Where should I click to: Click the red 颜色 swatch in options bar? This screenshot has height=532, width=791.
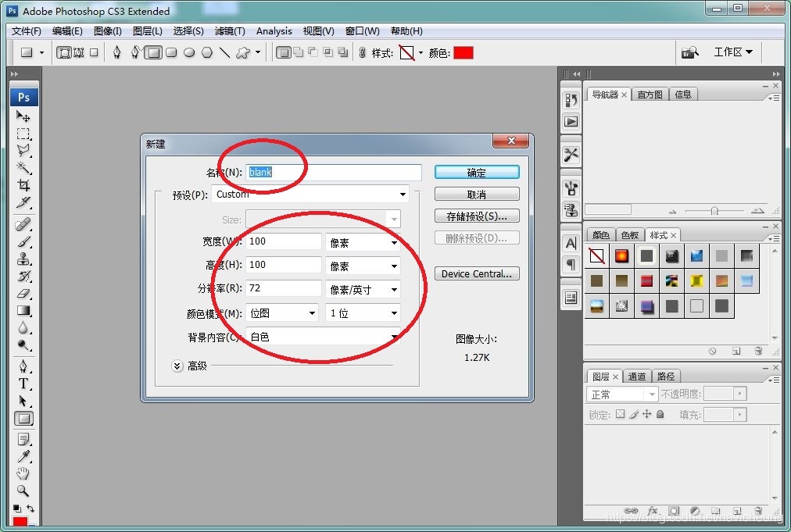tap(464, 52)
